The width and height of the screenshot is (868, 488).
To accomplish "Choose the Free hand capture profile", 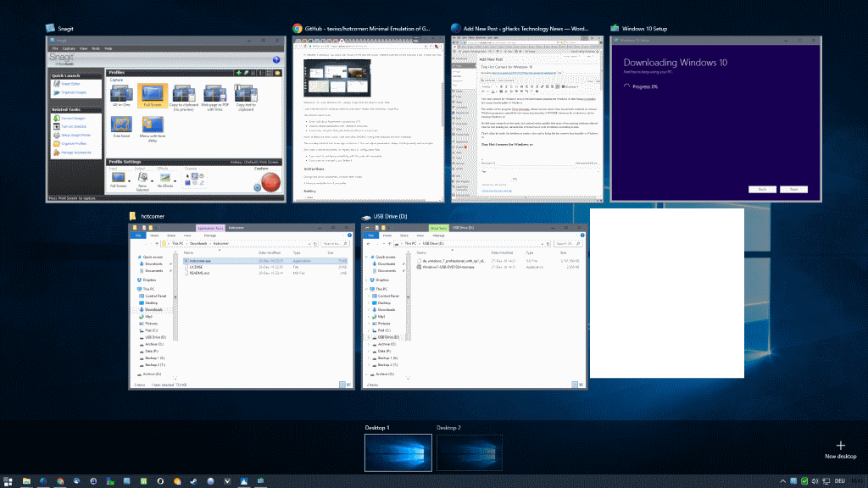I will [x=121, y=127].
